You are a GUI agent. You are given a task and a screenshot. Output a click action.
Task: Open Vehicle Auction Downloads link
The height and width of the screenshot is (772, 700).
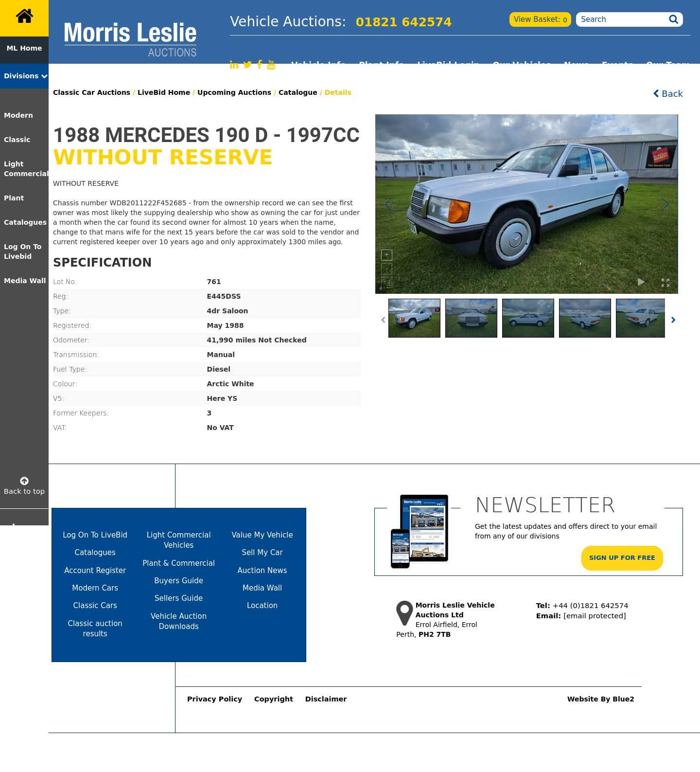tap(178, 621)
